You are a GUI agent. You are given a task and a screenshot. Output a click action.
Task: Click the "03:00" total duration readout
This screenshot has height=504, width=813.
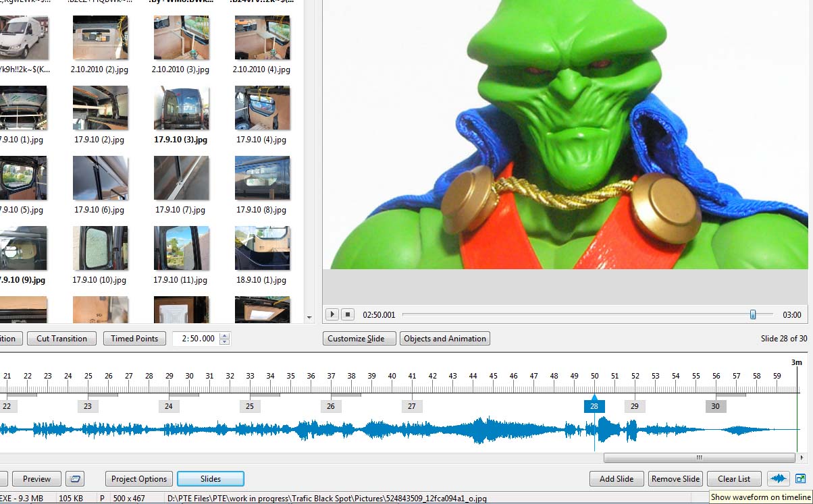(792, 315)
